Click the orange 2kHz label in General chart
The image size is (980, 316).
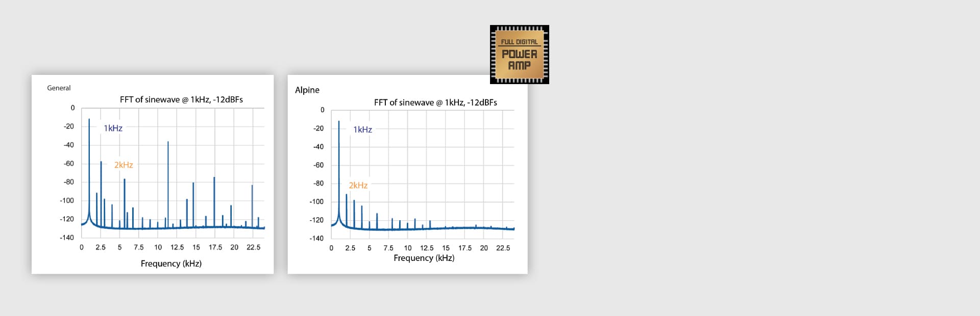[x=124, y=165]
